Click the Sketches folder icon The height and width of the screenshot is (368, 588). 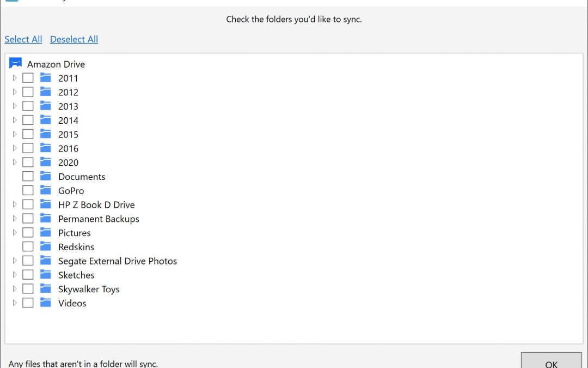(46, 275)
